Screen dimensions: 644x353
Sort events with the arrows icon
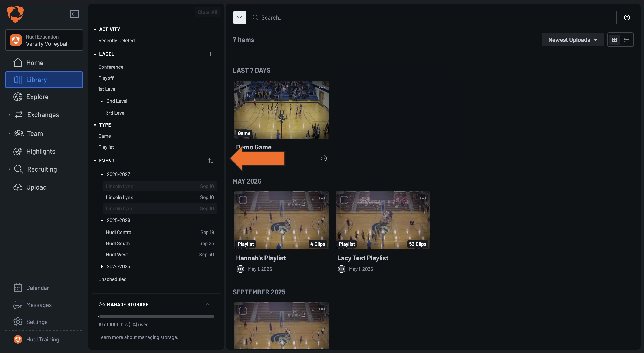[x=210, y=161]
